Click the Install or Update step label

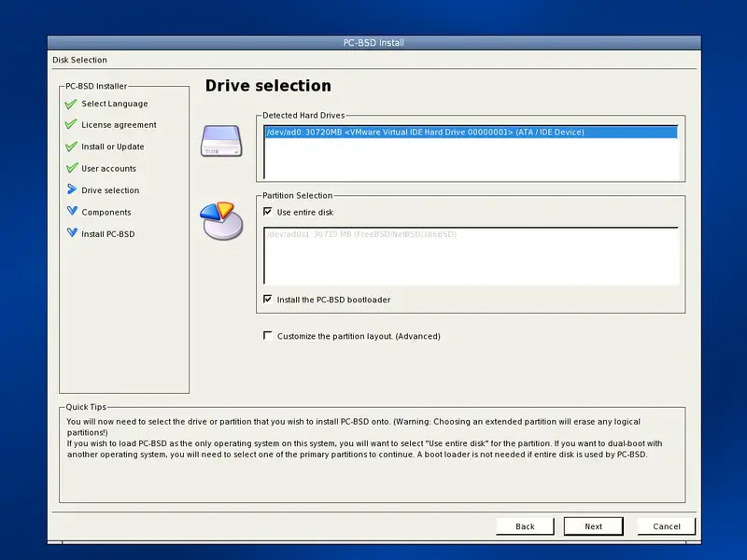[112, 147]
